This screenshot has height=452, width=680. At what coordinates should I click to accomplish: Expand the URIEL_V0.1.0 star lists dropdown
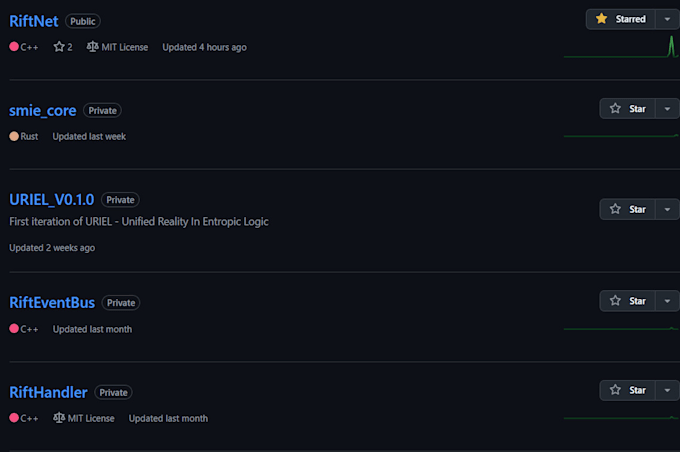tap(667, 209)
